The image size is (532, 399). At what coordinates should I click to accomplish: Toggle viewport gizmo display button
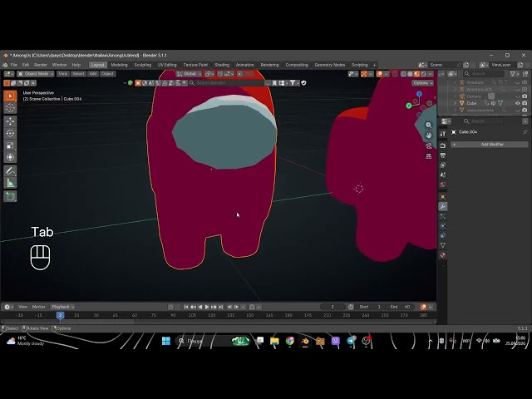tap(364, 74)
